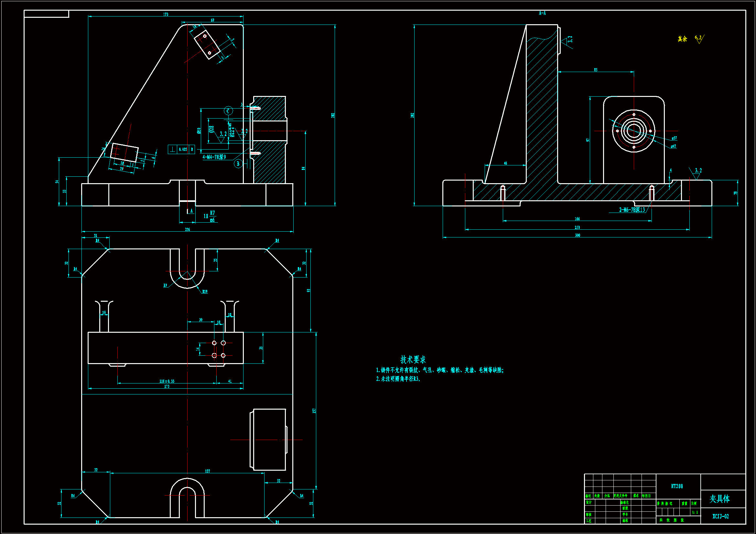
Task: Select the 300 overall width dimension
Action: point(577,235)
